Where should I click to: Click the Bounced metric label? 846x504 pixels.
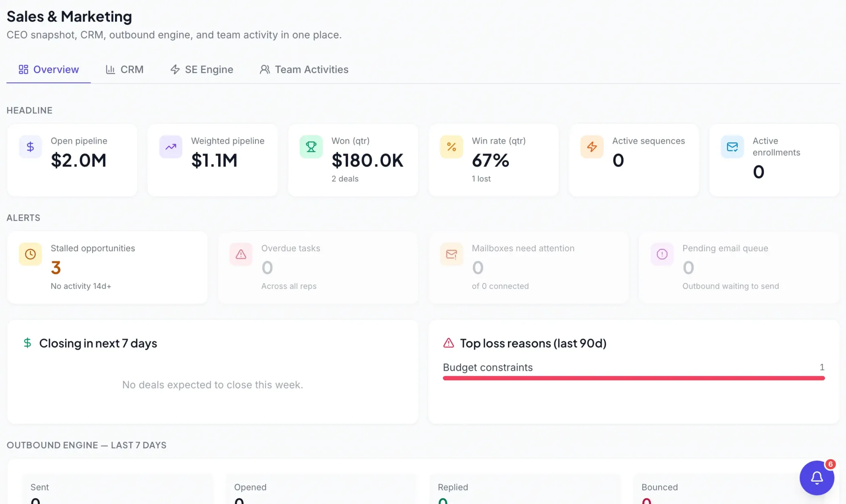(x=659, y=487)
